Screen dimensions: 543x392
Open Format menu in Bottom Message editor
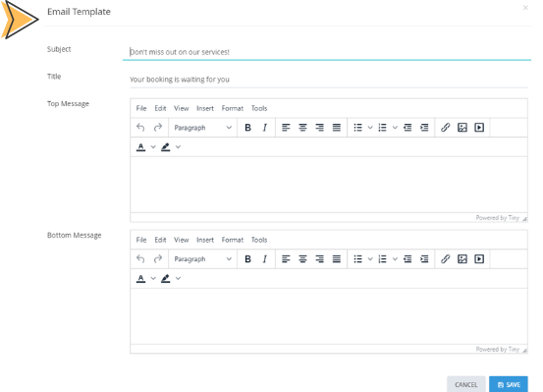pyautogui.click(x=233, y=240)
